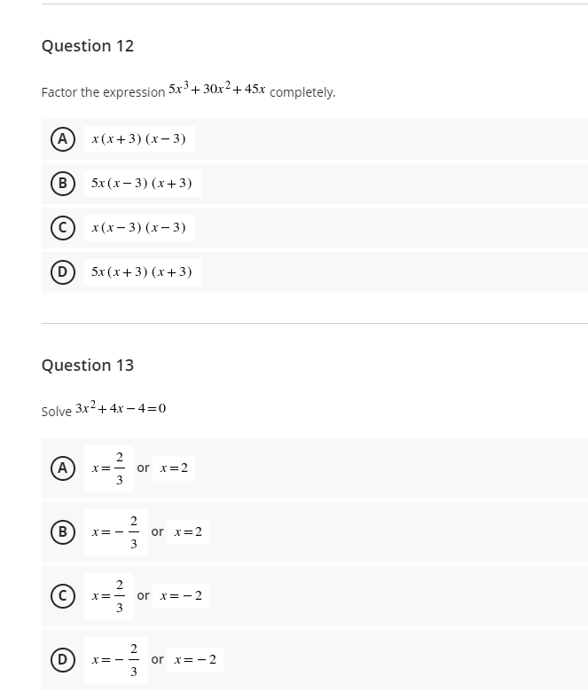Click the 3x²+4x−4=0 equation

(121, 407)
